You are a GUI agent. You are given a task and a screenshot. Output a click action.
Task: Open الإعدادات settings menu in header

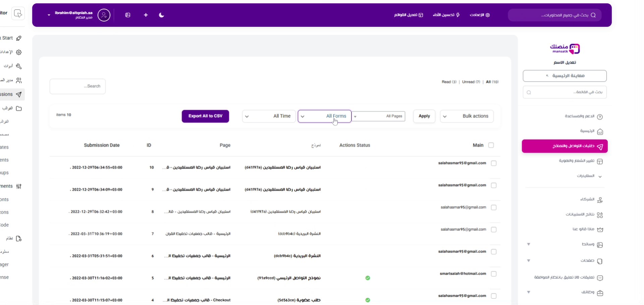point(480,15)
